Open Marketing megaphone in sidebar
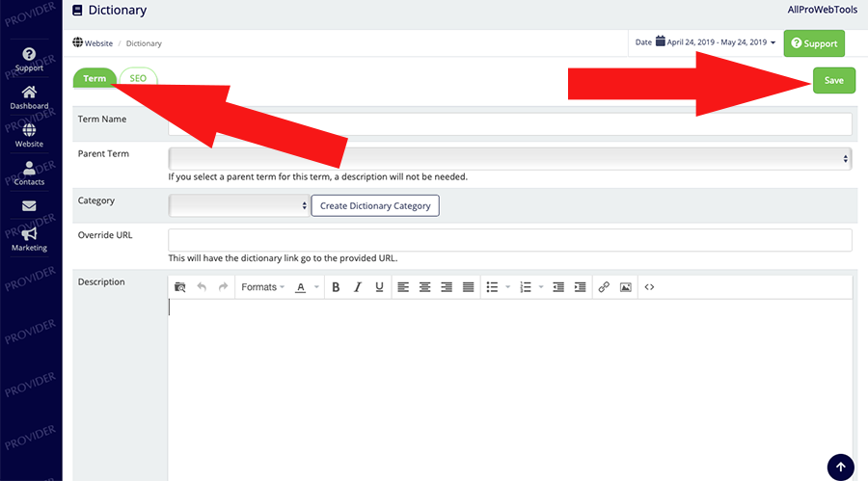The image size is (868, 481). (29, 239)
